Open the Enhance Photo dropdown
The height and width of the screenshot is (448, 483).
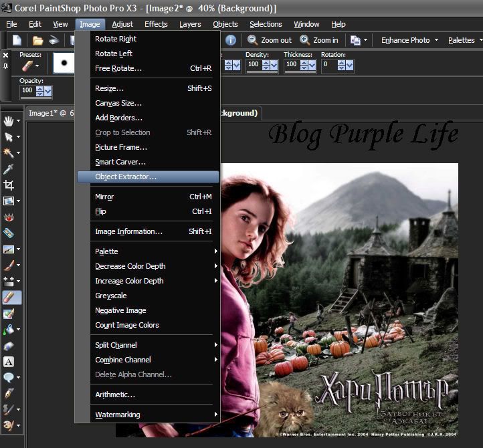409,40
